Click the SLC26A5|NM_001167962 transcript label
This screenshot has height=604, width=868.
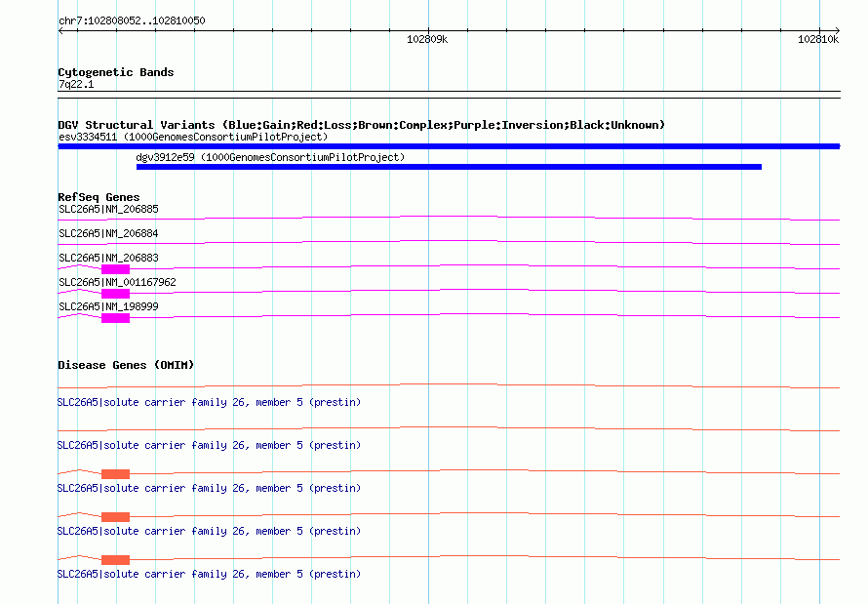click(x=117, y=282)
